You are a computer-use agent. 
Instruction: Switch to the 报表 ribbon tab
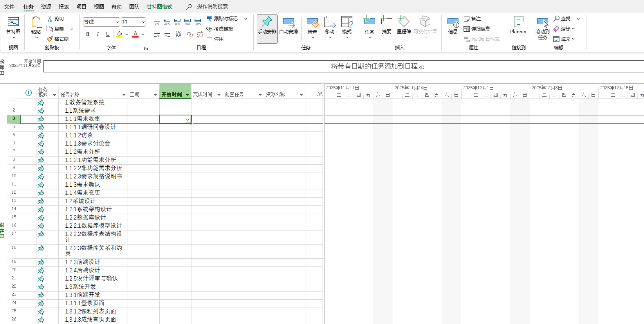coord(64,7)
